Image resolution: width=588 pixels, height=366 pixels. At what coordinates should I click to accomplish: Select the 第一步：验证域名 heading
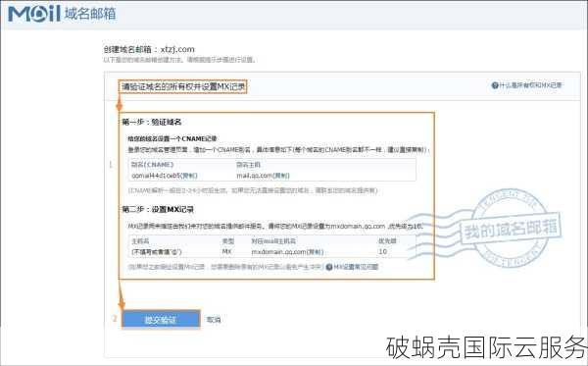click(152, 122)
